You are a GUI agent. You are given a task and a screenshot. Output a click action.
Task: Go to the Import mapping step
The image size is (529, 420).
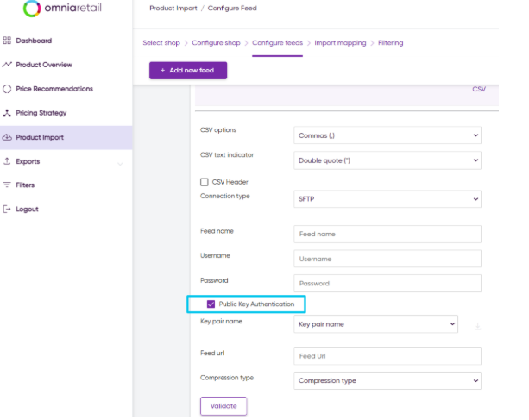(x=340, y=43)
